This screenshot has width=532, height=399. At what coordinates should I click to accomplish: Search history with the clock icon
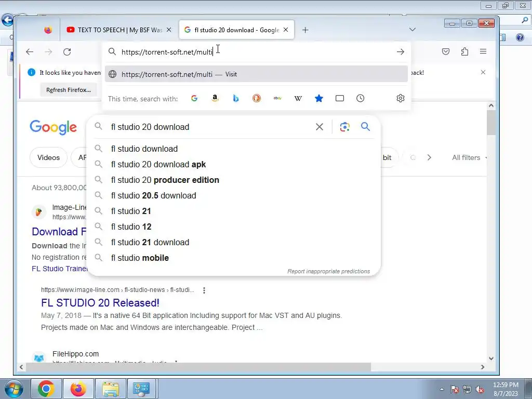(x=361, y=98)
